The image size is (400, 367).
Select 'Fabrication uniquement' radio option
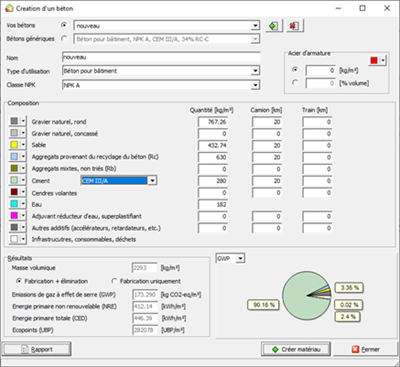tap(114, 281)
